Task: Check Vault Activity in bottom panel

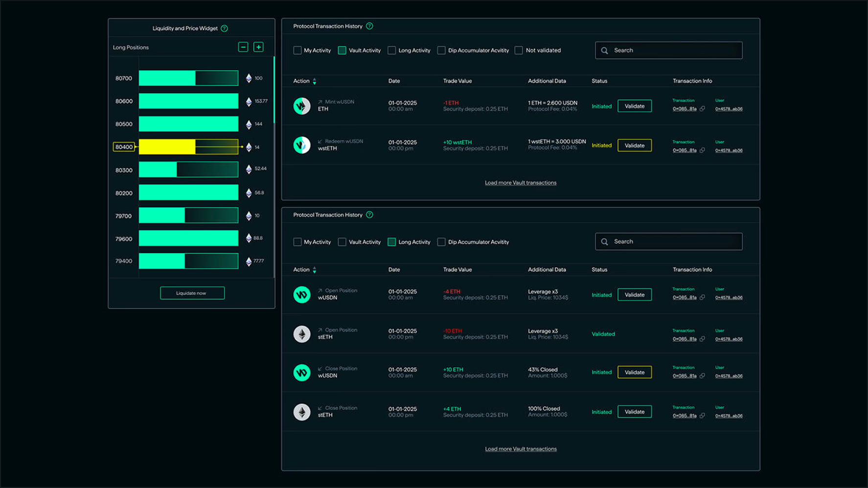Action: 342,242
